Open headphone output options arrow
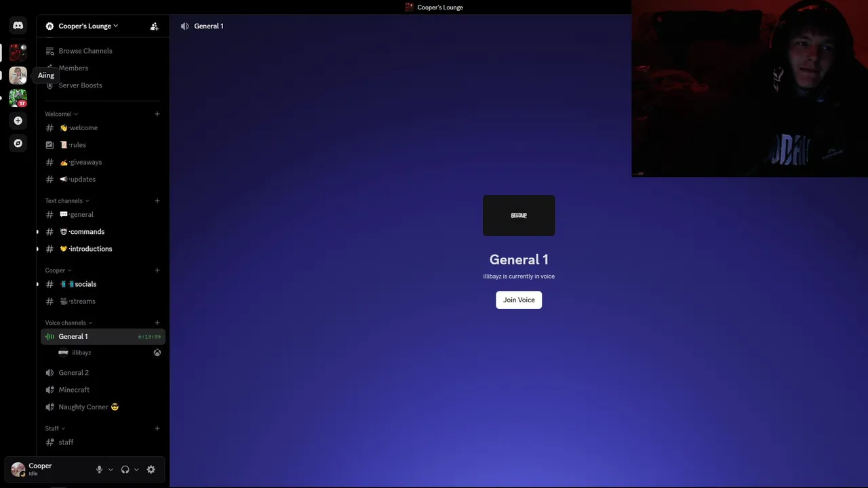This screenshot has height=488, width=868. click(x=136, y=470)
